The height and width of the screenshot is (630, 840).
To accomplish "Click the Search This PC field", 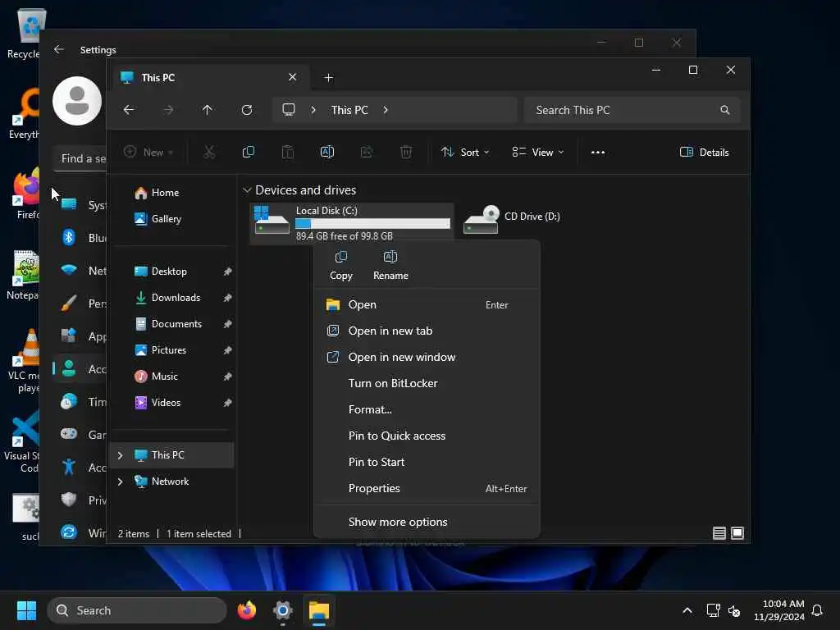I will 632,110.
